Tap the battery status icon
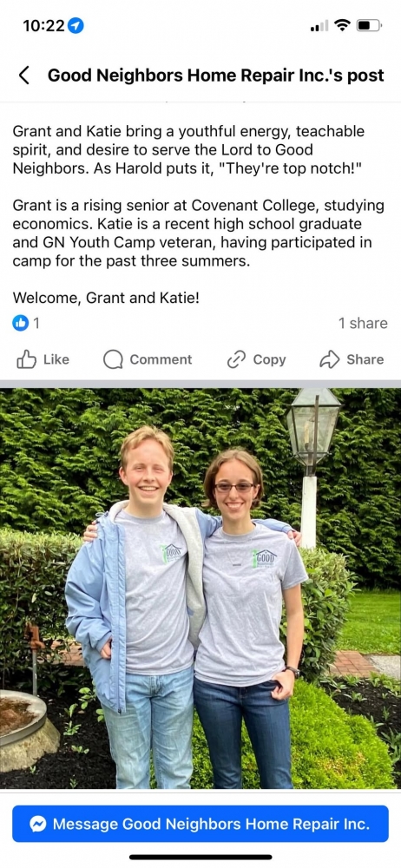The height and width of the screenshot is (868, 401). (369, 25)
